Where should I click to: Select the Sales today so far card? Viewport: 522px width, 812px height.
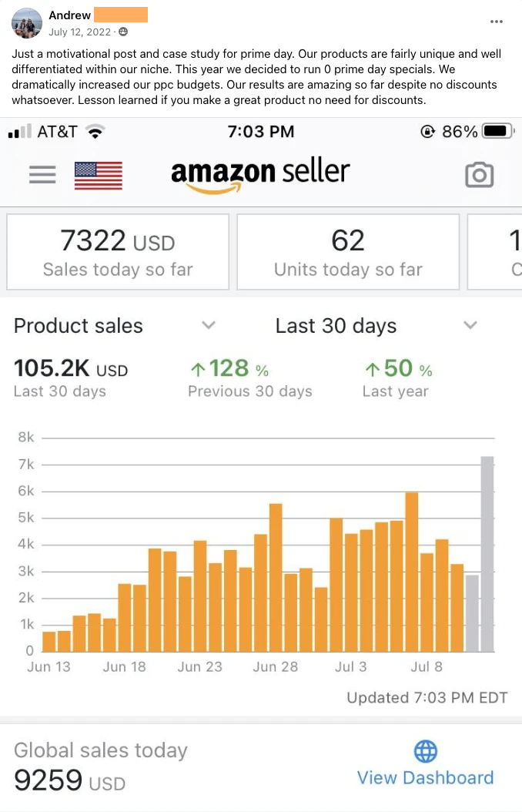[x=118, y=252]
